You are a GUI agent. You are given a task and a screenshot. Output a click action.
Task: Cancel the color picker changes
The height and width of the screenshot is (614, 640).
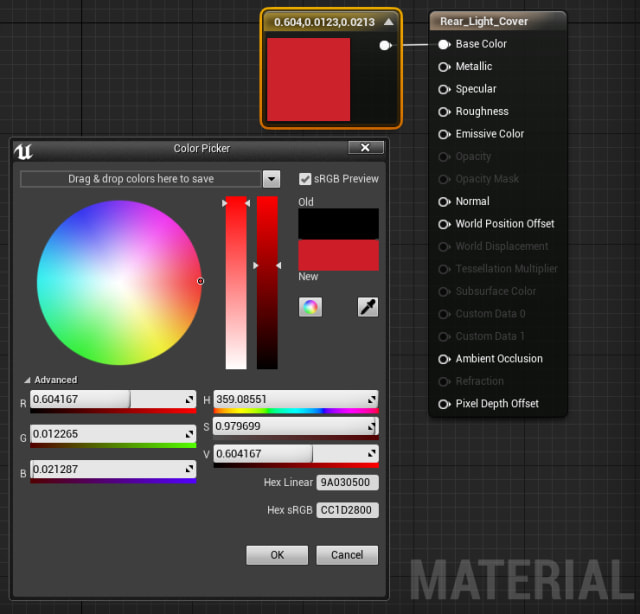[x=347, y=555]
